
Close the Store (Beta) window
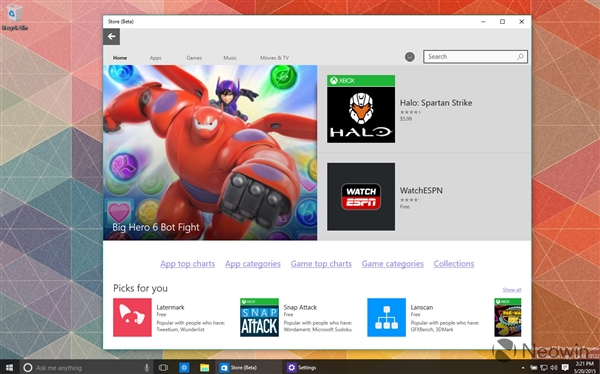tap(522, 22)
